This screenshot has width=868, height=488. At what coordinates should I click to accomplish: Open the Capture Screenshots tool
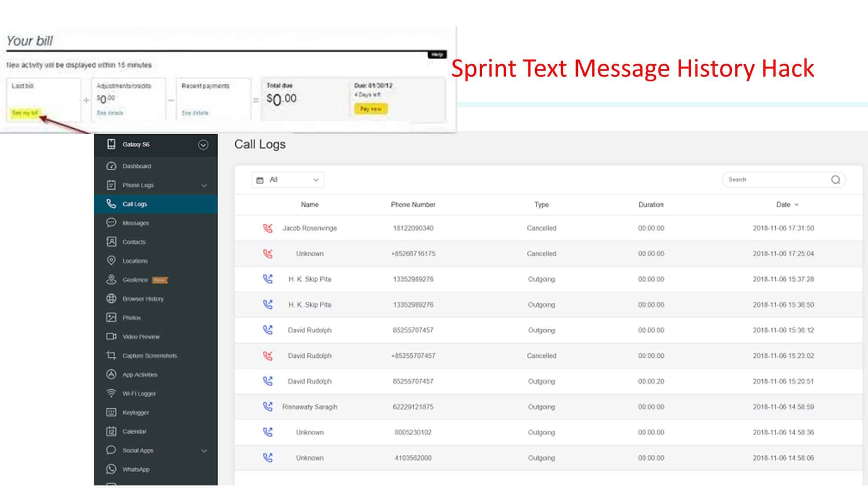149,356
